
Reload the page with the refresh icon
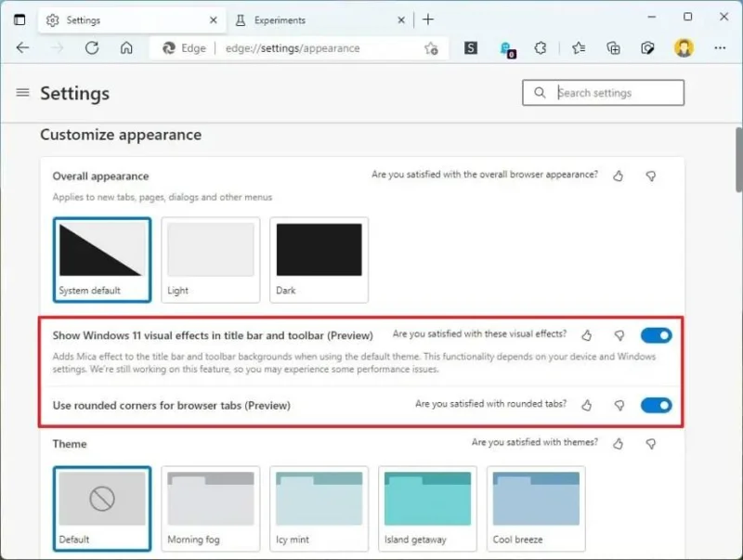[92, 48]
